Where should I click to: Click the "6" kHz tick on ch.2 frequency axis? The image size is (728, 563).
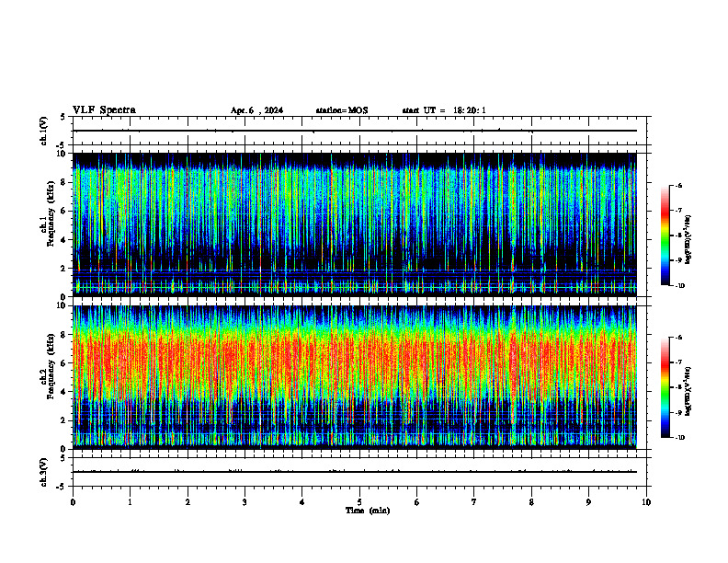click(x=65, y=363)
